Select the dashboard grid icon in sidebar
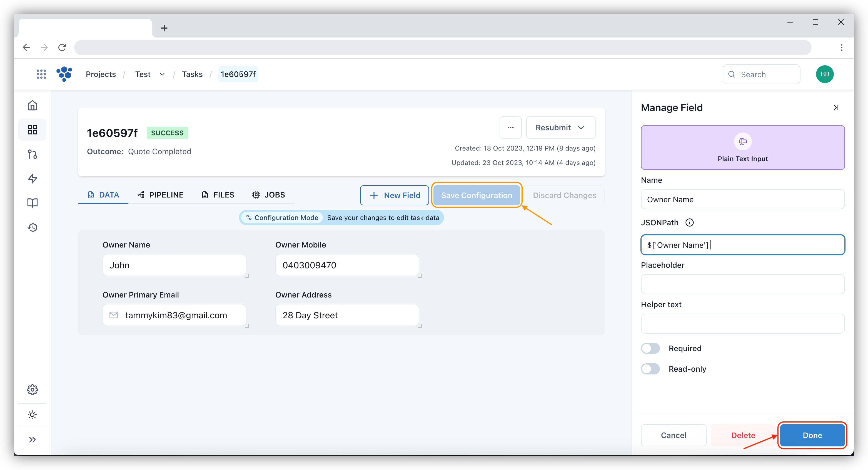This screenshot has width=868, height=470. tap(32, 129)
